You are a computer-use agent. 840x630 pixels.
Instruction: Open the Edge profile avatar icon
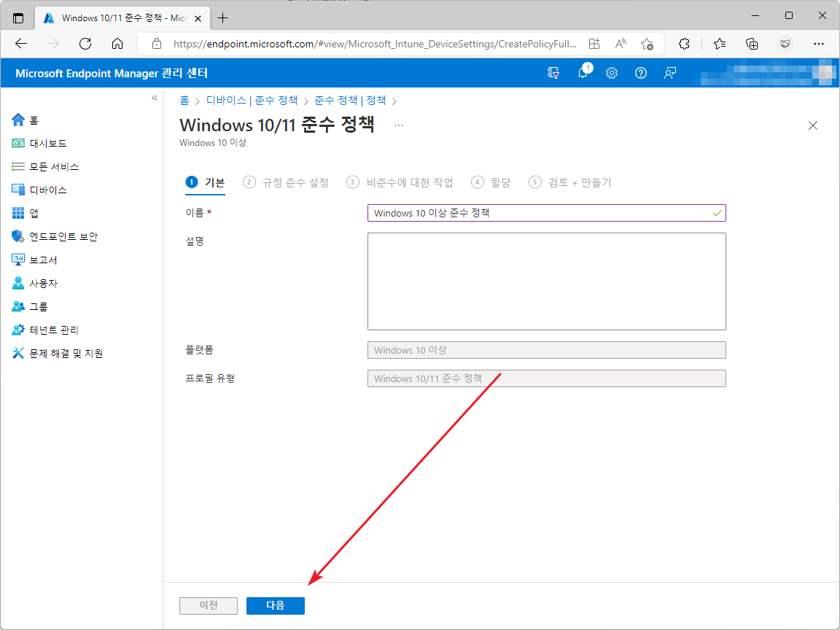click(x=785, y=44)
